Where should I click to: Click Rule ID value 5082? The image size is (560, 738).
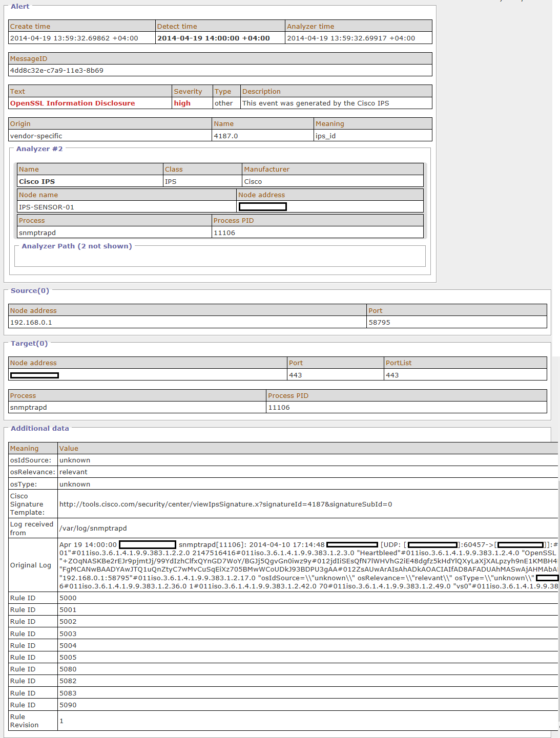tap(68, 681)
